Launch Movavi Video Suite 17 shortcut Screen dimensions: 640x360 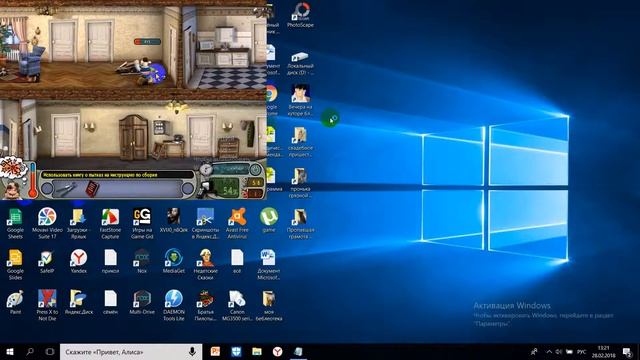pyautogui.click(x=47, y=223)
